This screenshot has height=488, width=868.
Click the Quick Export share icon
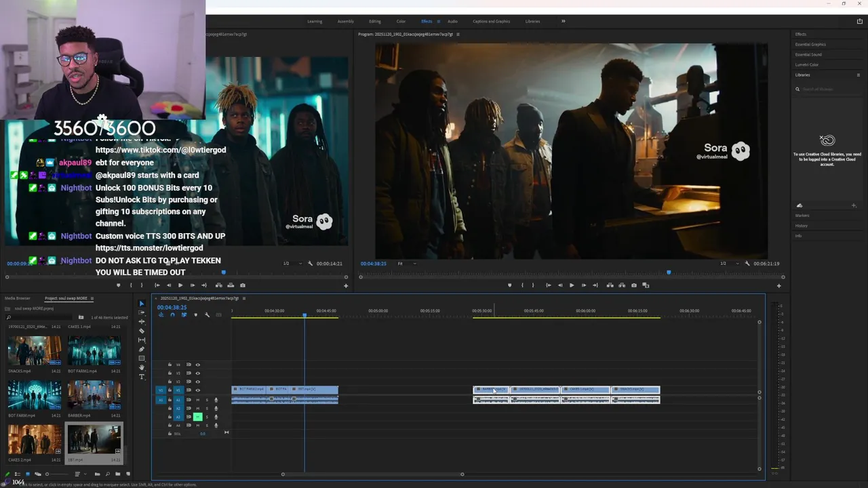[860, 22]
